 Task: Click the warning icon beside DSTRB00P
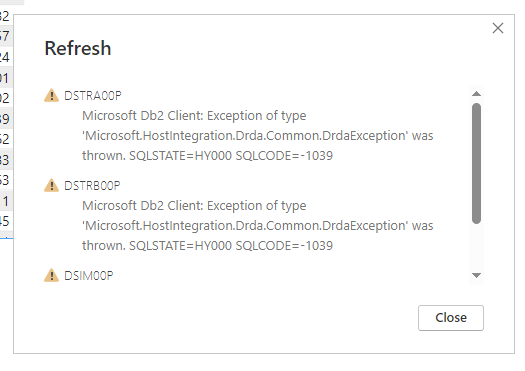pyautogui.click(x=51, y=185)
